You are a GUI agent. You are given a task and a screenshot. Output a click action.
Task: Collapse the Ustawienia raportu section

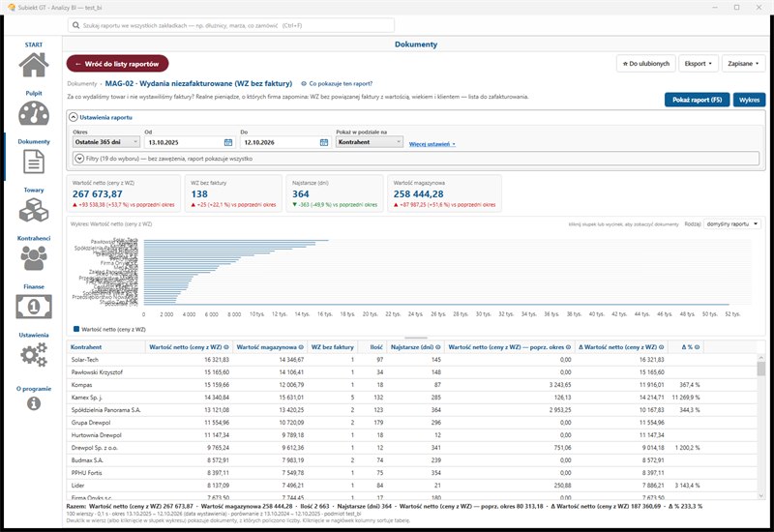(74, 117)
